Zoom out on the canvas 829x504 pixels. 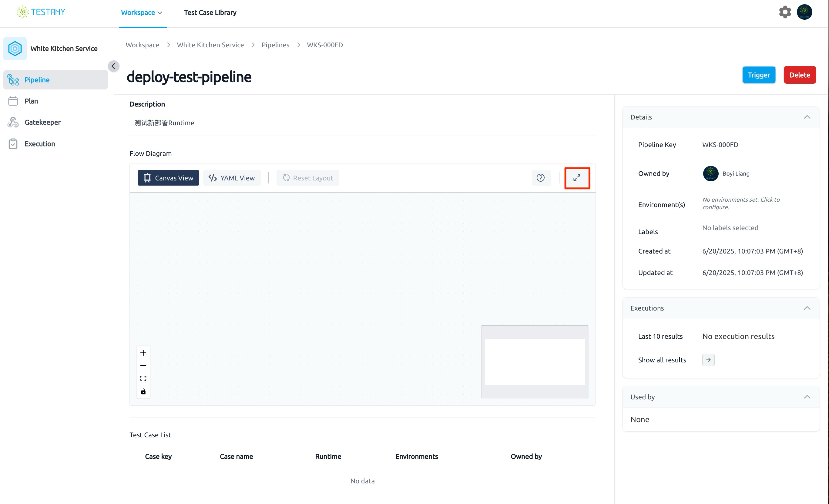coord(143,366)
